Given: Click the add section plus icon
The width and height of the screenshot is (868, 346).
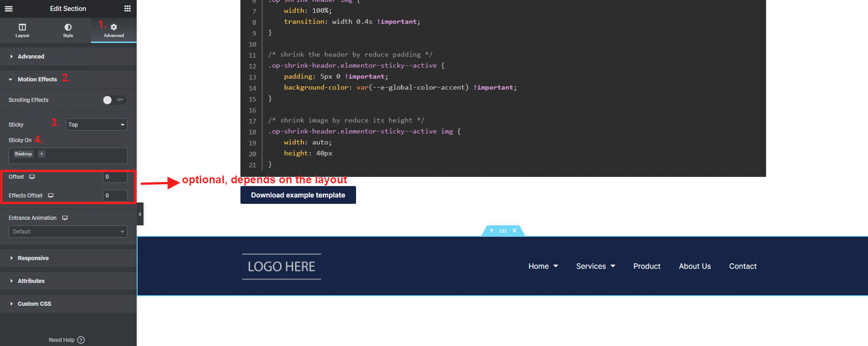Looking at the screenshot, I should (491, 231).
